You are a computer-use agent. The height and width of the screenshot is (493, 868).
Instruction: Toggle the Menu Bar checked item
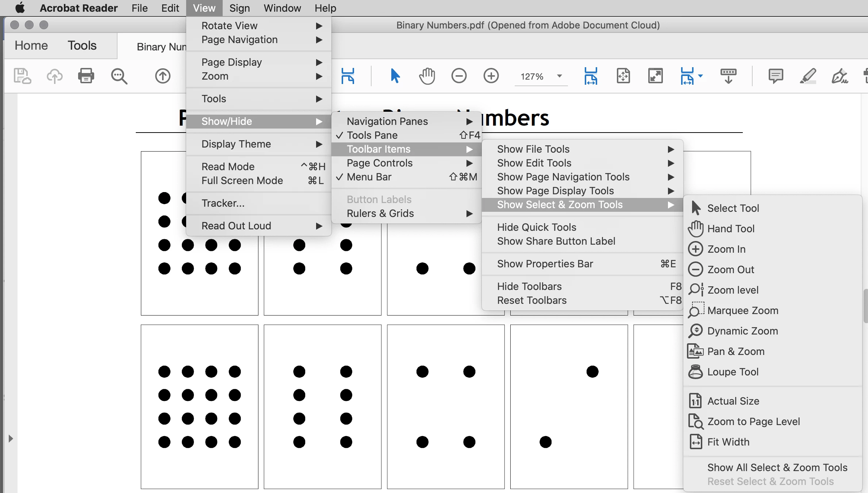369,177
